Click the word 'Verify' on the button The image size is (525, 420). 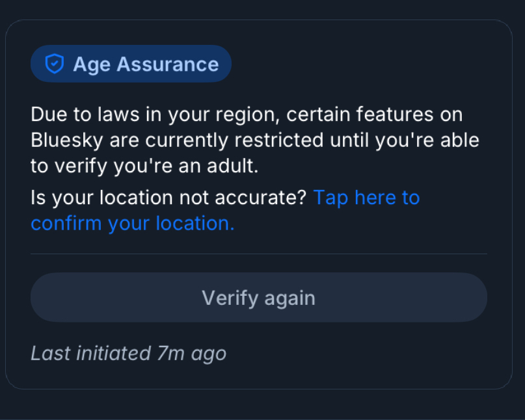pyautogui.click(x=226, y=298)
